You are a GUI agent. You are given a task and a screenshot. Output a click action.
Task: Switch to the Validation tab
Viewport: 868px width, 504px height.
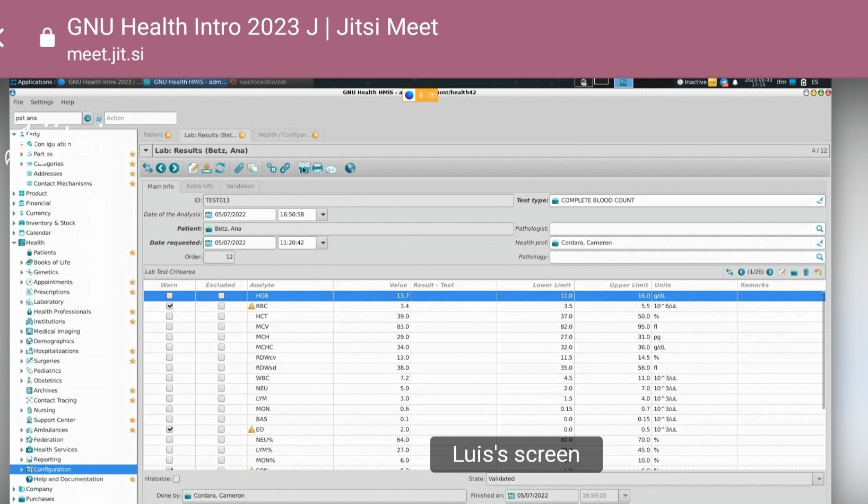(x=240, y=186)
